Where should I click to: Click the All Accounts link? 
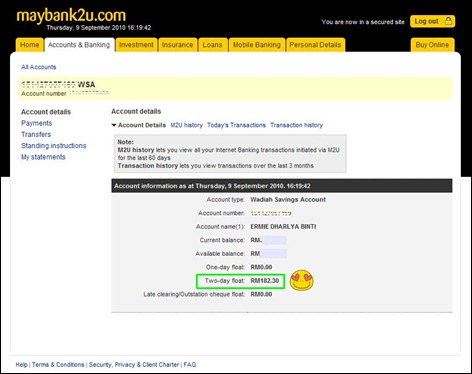coord(39,67)
